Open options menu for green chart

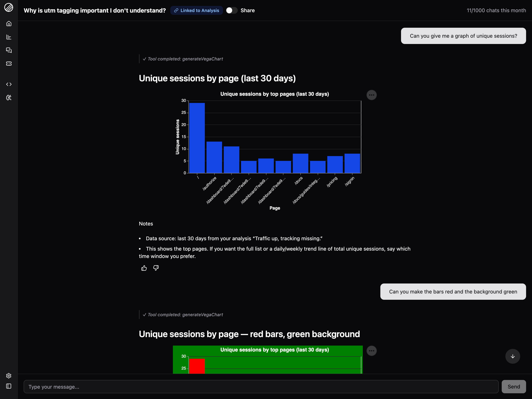point(371,351)
